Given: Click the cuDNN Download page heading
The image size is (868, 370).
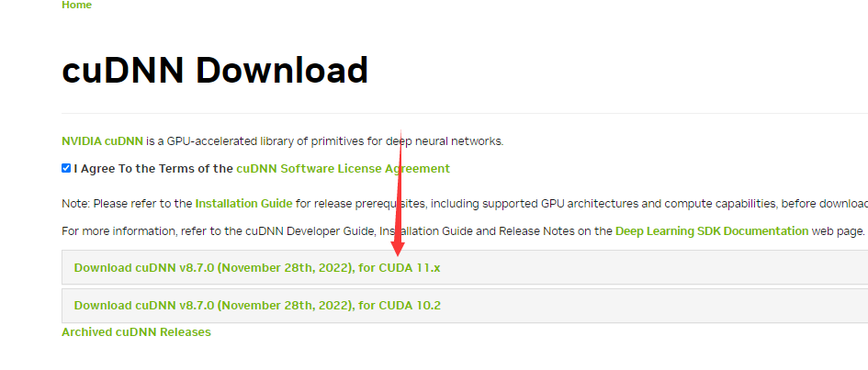Looking at the screenshot, I should 215,71.
